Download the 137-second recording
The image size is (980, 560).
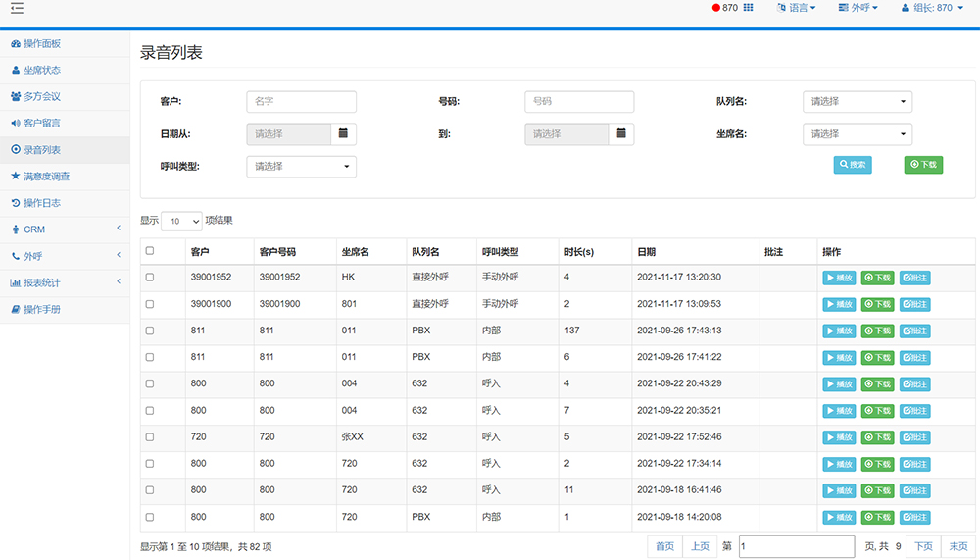(877, 331)
